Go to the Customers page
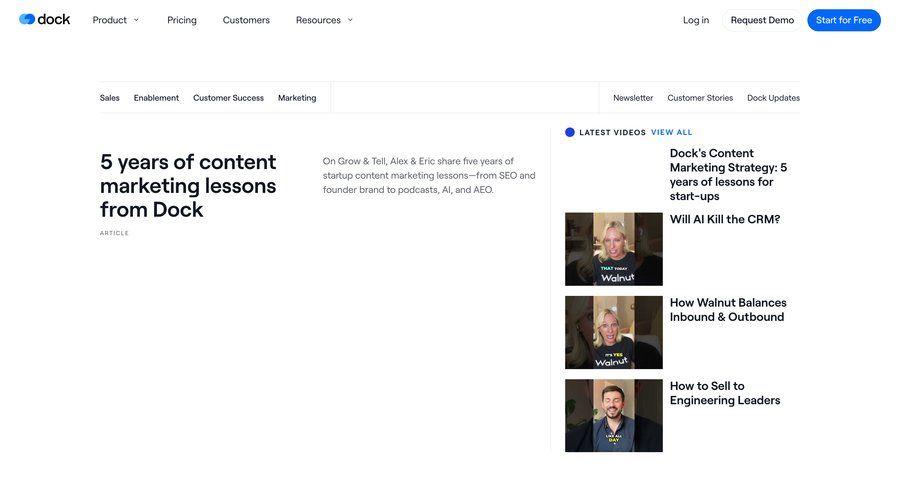This screenshot has height=484, width=900. tap(246, 20)
